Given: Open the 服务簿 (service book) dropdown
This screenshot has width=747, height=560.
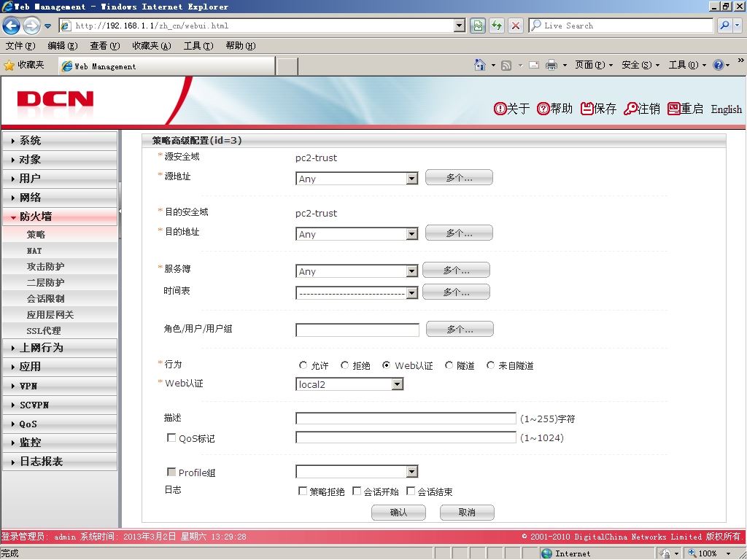Looking at the screenshot, I should point(357,271).
